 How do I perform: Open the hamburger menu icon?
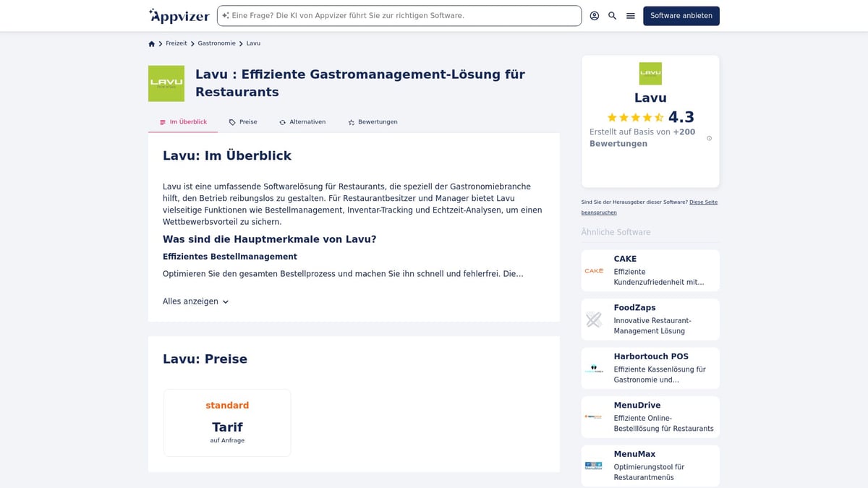click(x=630, y=15)
